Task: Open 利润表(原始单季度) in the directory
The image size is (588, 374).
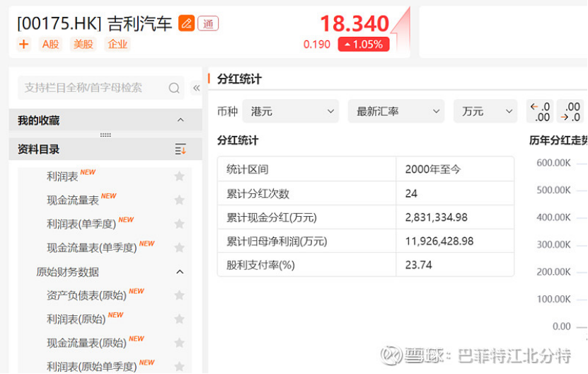Action: click(92, 366)
